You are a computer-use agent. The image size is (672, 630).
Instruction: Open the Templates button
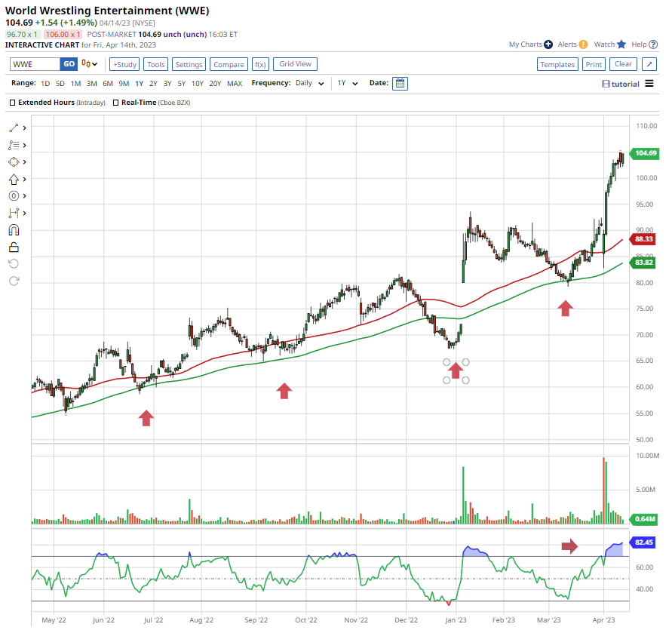click(557, 64)
